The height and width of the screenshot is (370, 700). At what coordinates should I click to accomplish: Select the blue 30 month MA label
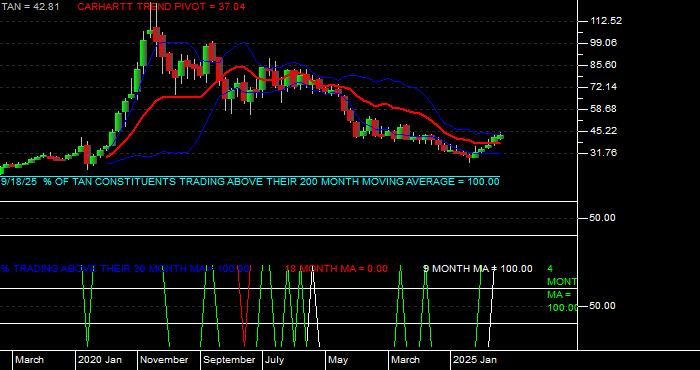(125, 269)
